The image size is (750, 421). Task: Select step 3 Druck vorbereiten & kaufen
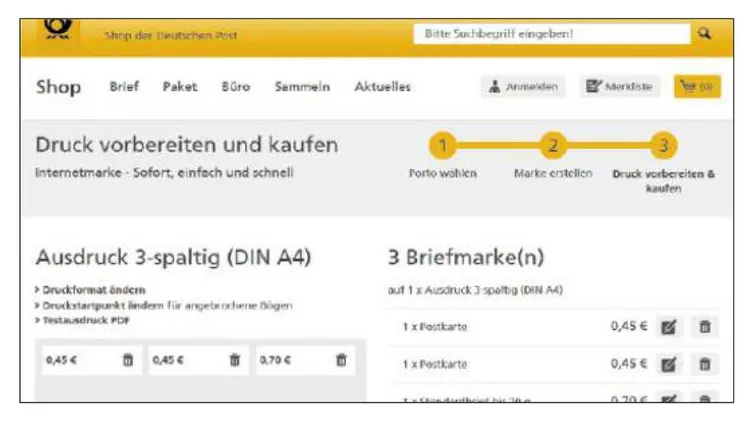(663, 145)
